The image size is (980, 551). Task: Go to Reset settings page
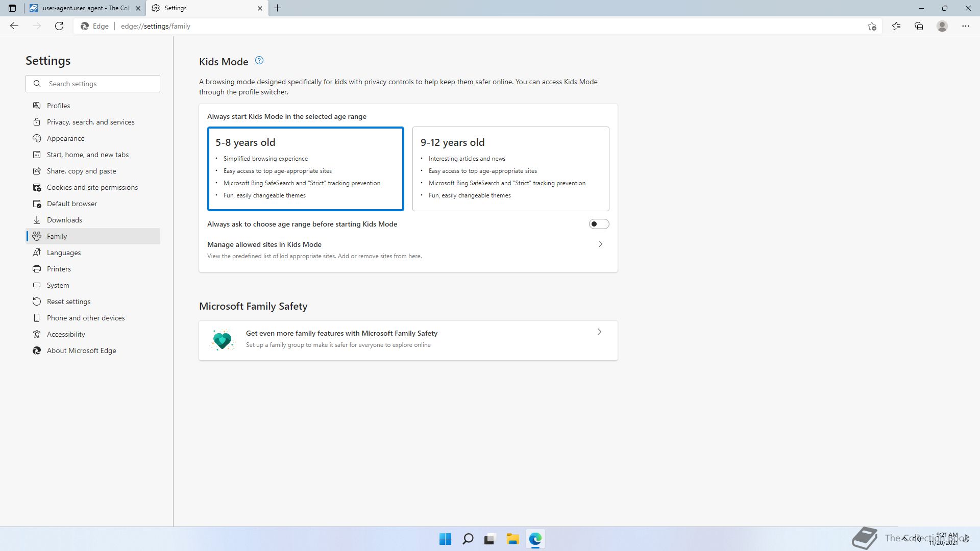[x=93, y=302]
